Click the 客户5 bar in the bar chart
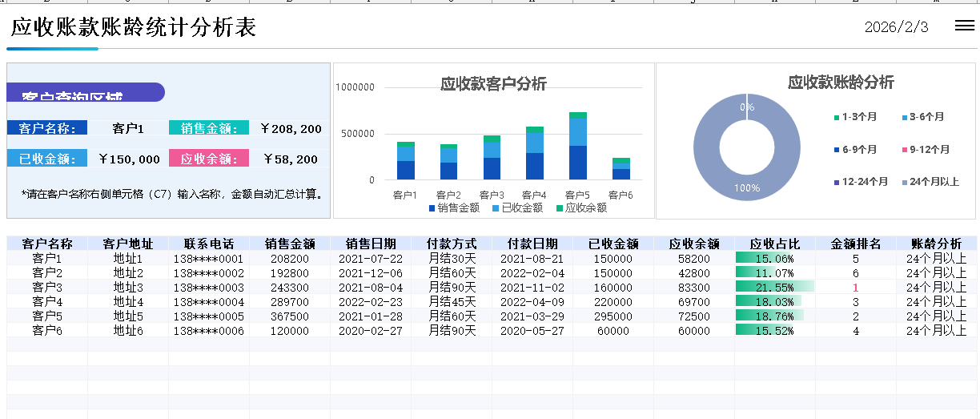 click(x=578, y=152)
